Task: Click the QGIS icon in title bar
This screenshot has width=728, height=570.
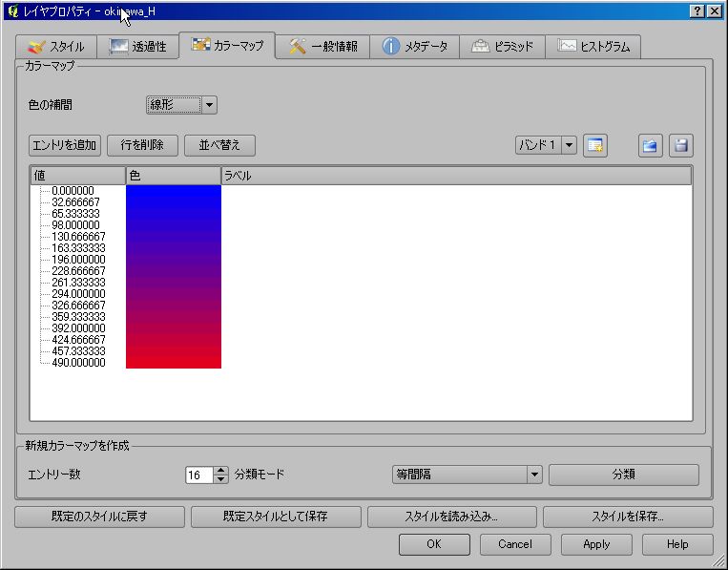Action: click(x=13, y=11)
